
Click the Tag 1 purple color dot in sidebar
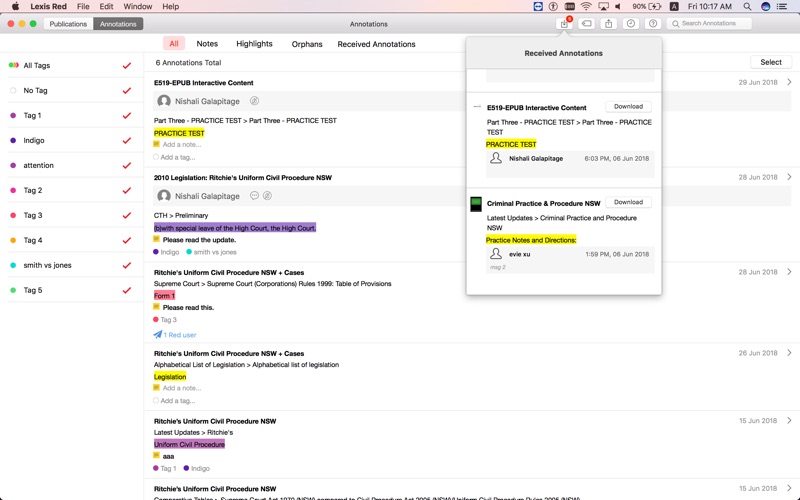pos(13,115)
